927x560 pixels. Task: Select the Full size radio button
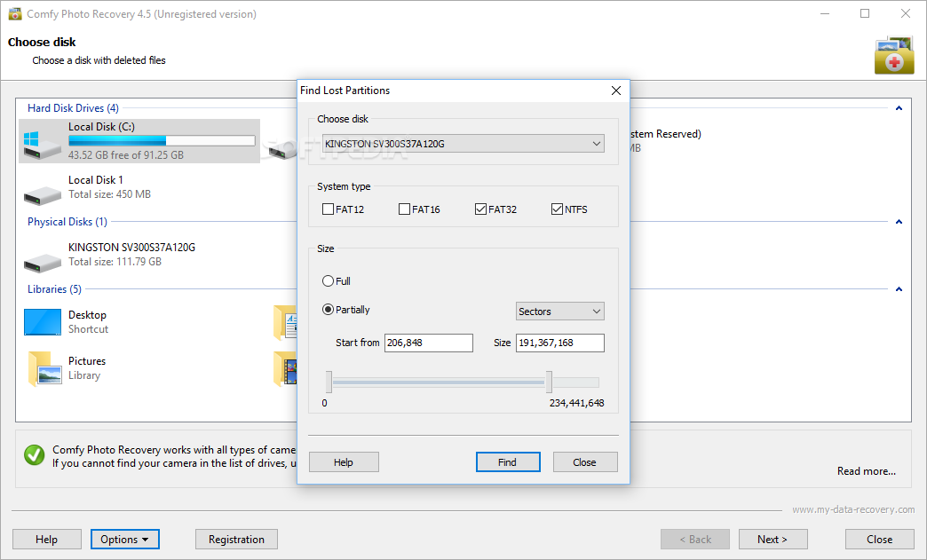click(329, 281)
